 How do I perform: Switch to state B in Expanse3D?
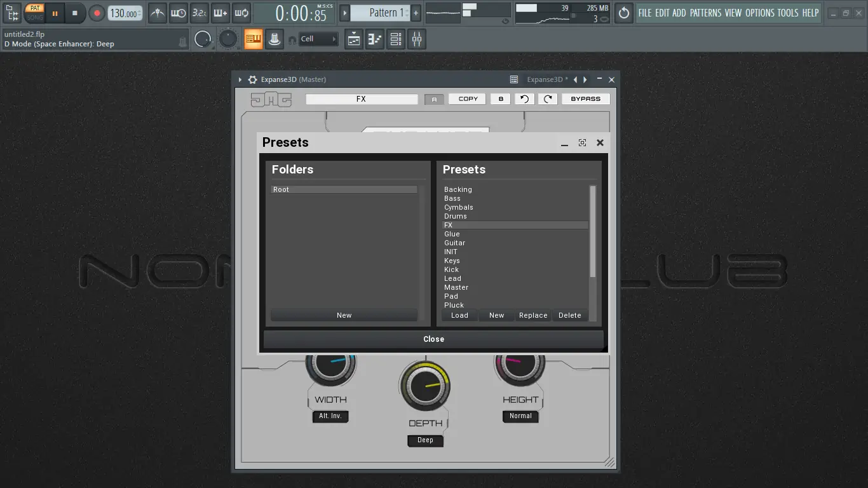(x=501, y=99)
